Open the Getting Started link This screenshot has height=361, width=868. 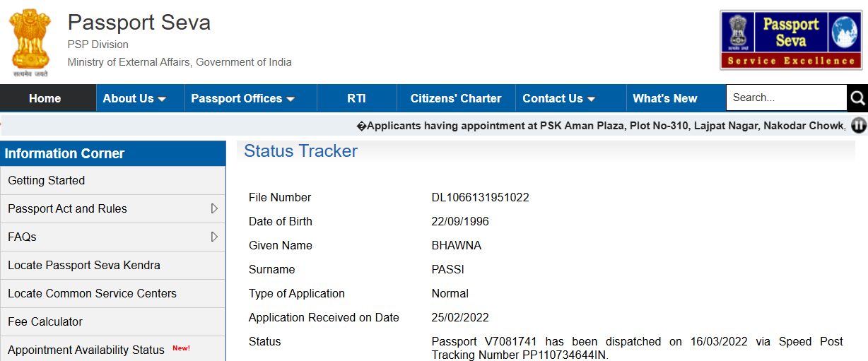(47, 180)
